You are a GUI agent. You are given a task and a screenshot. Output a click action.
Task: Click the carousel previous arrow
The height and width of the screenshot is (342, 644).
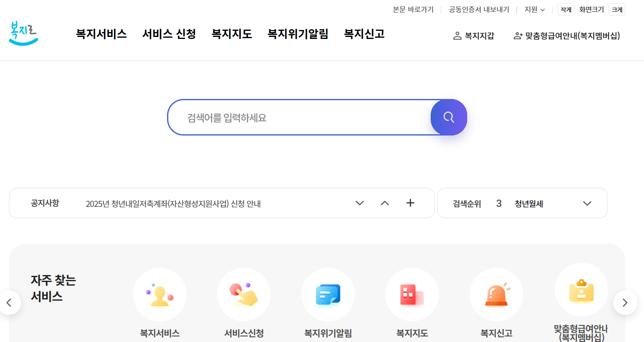tap(9, 303)
